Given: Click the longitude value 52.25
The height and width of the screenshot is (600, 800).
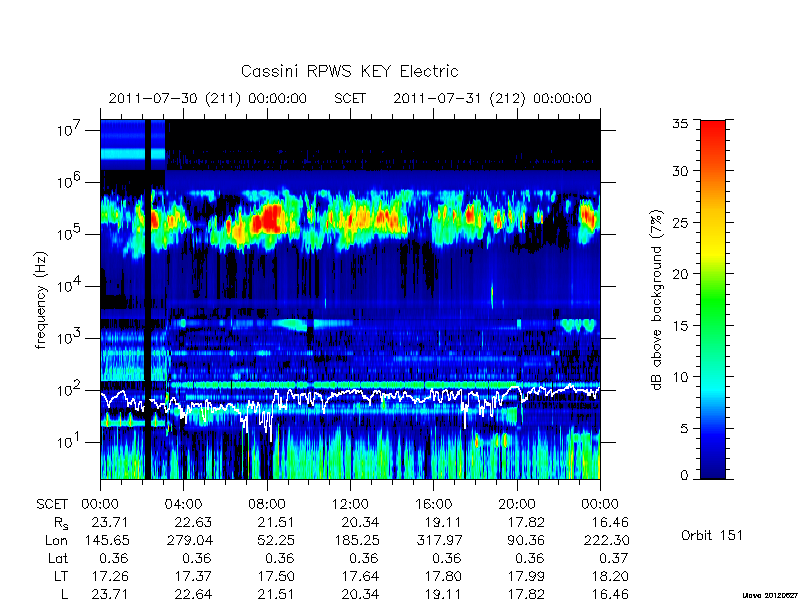Looking at the screenshot, I should coord(277,540).
